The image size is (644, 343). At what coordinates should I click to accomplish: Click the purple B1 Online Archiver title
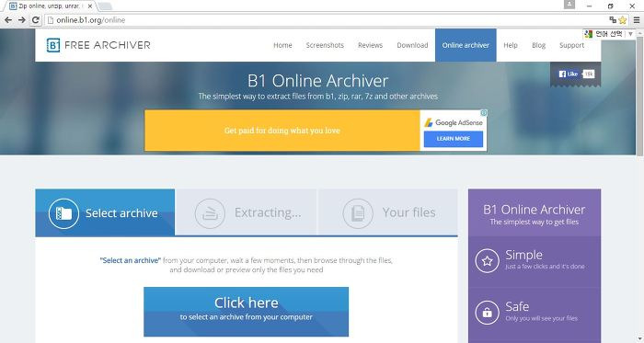coord(535,210)
